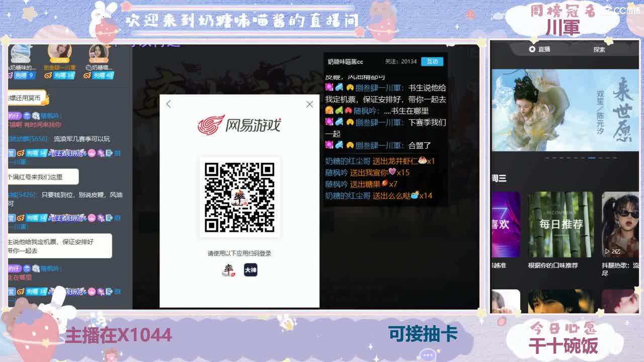The width and height of the screenshot is (644, 362).
Task: Close the NetEase Games login dialog
Action: (309, 104)
